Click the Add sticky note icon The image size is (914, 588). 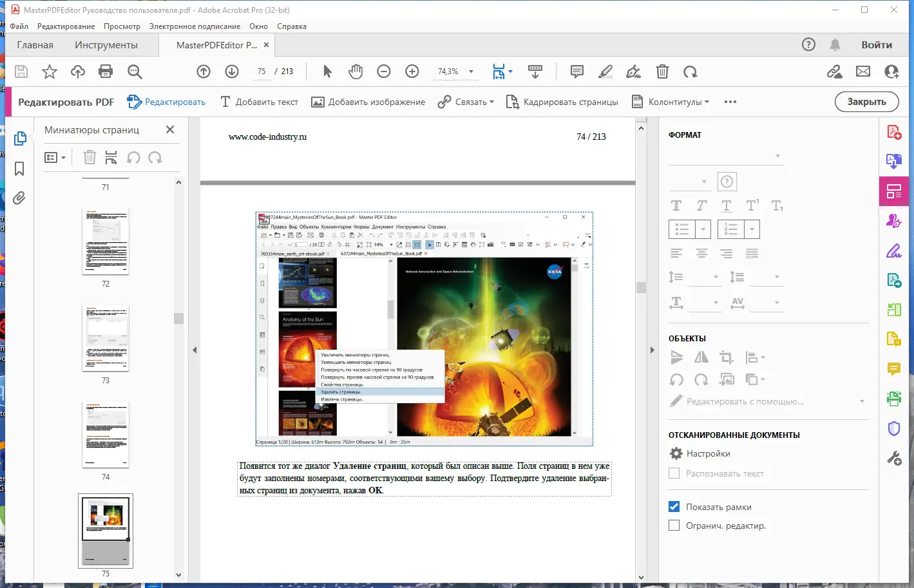(x=576, y=71)
